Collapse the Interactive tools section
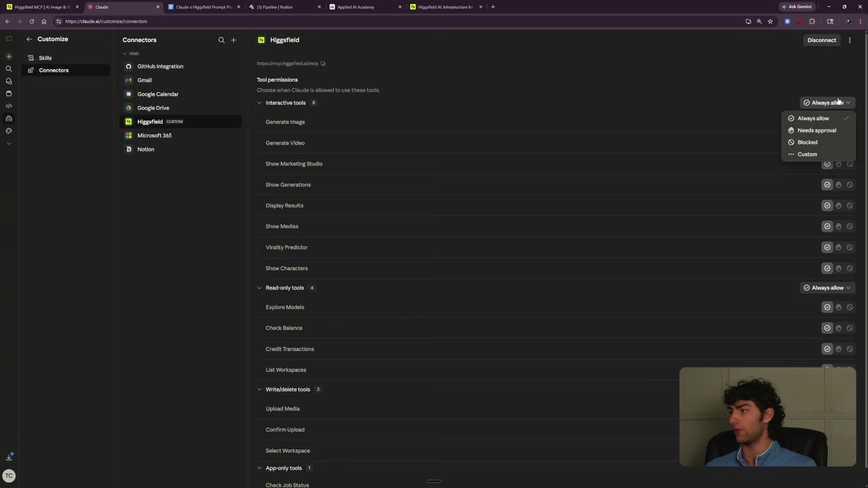 pyautogui.click(x=259, y=103)
